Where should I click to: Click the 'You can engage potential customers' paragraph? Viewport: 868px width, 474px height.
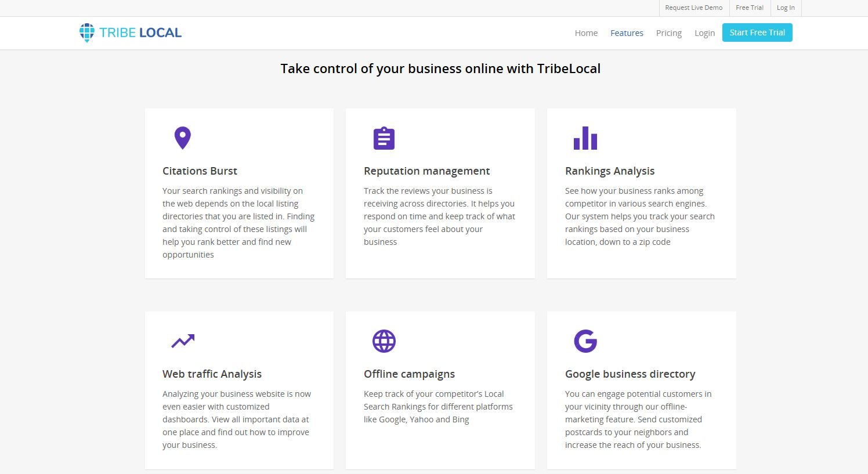[x=638, y=419]
